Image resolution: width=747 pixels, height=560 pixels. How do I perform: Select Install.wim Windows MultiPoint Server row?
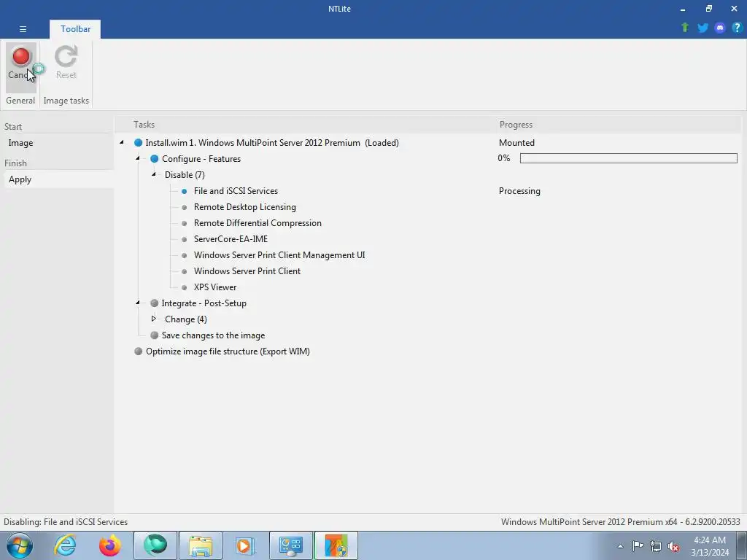272,143
